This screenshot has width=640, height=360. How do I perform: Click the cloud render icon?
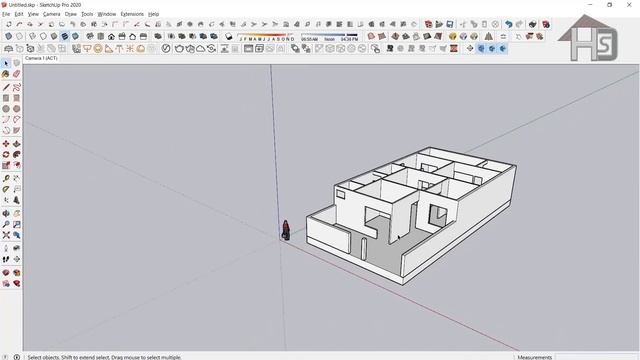pyautogui.click(x=200, y=49)
